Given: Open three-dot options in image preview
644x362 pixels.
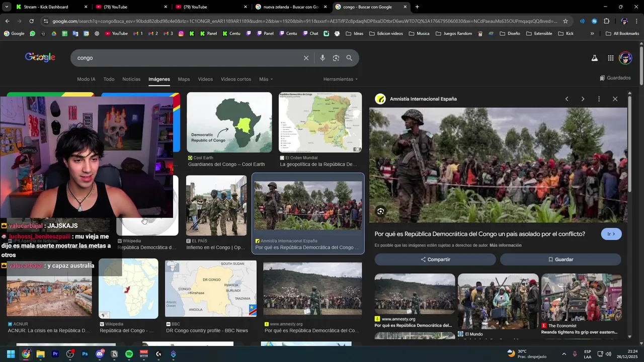Looking at the screenshot, I should click(599, 99).
